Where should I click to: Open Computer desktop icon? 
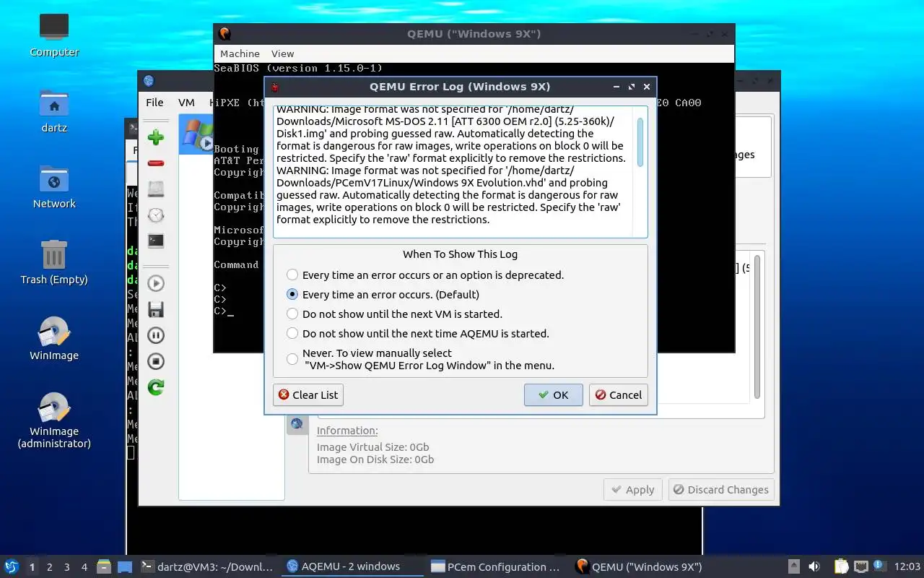coord(54,35)
